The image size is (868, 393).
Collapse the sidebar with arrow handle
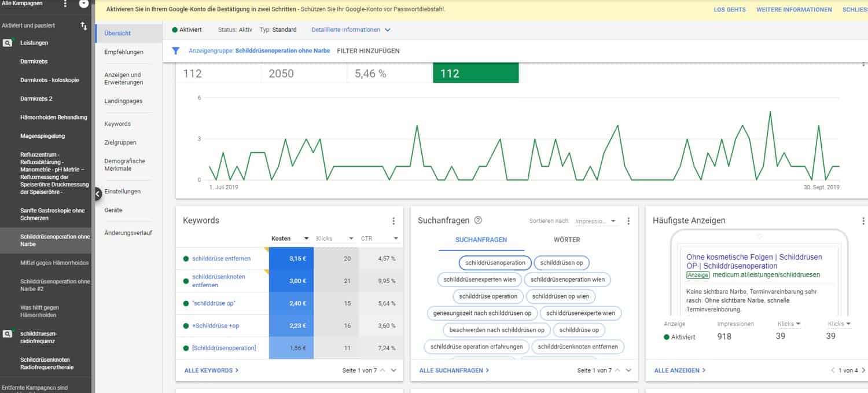[x=97, y=194]
